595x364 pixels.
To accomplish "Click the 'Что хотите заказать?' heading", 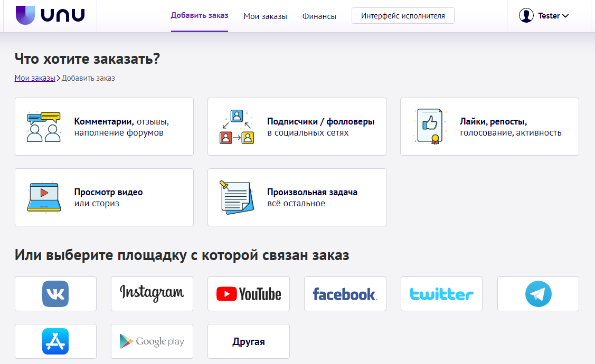I will coord(87,59).
